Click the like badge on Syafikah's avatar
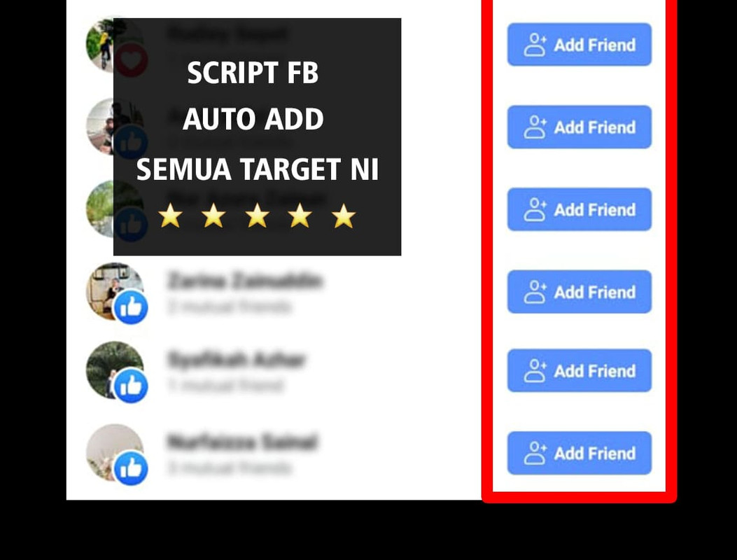737x560 pixels. pos(131,386)
